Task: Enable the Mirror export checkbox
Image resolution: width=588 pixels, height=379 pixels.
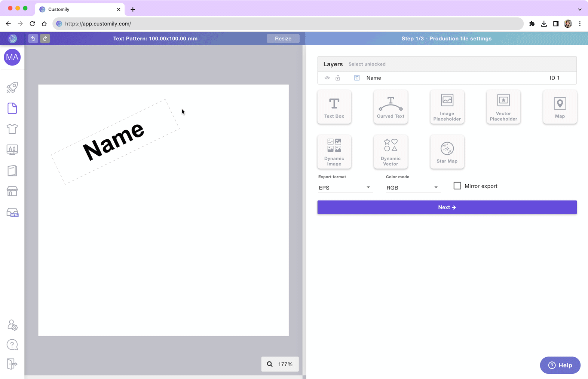Action: coord(457,186)
